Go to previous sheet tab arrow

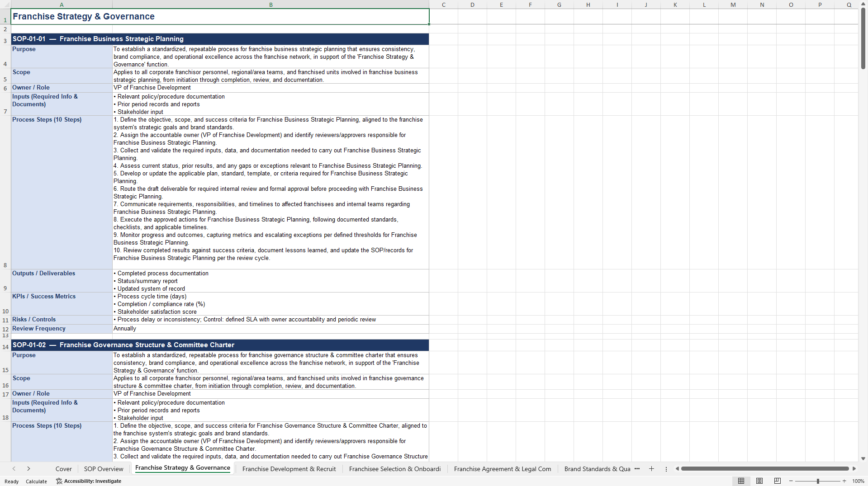click(x=14, y=469)
